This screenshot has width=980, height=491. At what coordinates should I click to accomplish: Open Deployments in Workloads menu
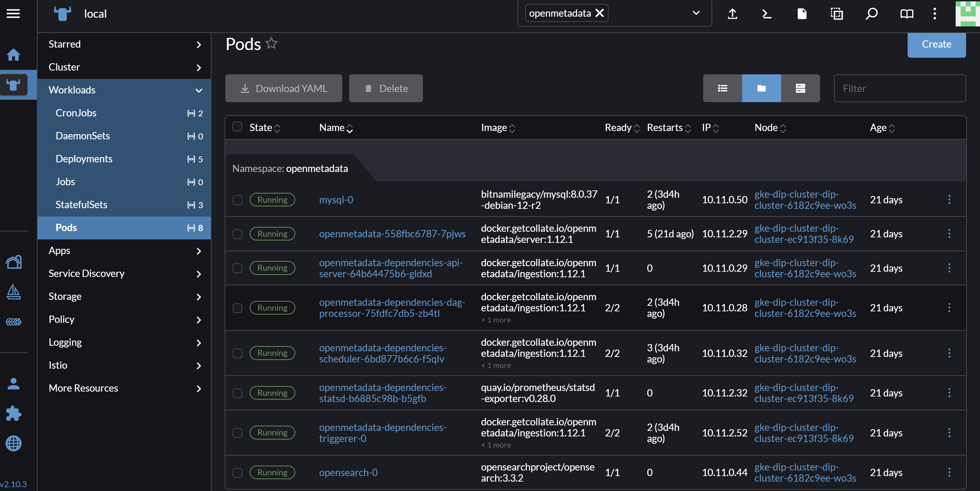(x=124, y=159)
